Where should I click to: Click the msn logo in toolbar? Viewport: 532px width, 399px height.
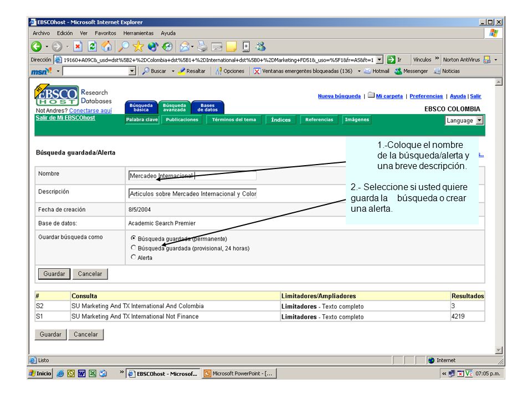point(42,71)
